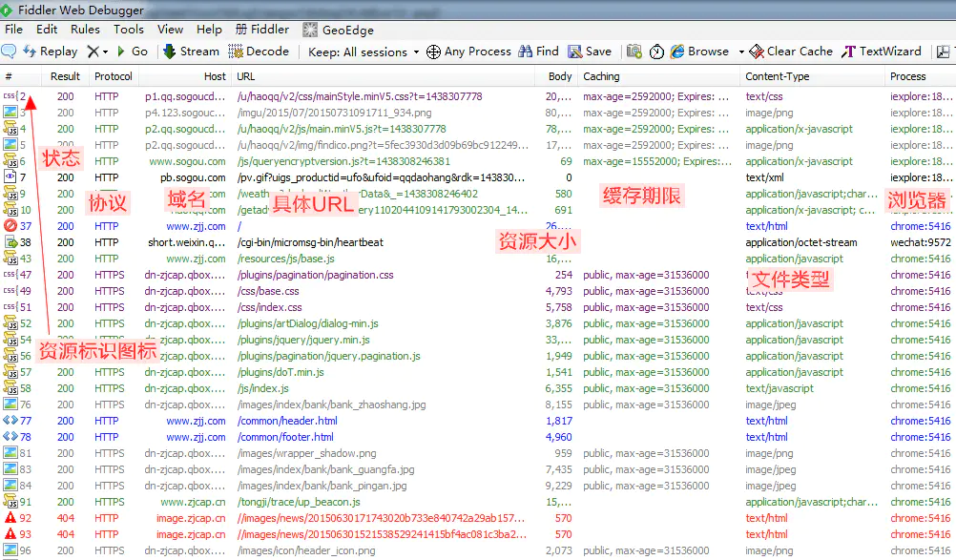Image resolution: width=956 pixels, height=560 pixels.
Task: Click the comment speech bubble icon
Action: point(9,52)
